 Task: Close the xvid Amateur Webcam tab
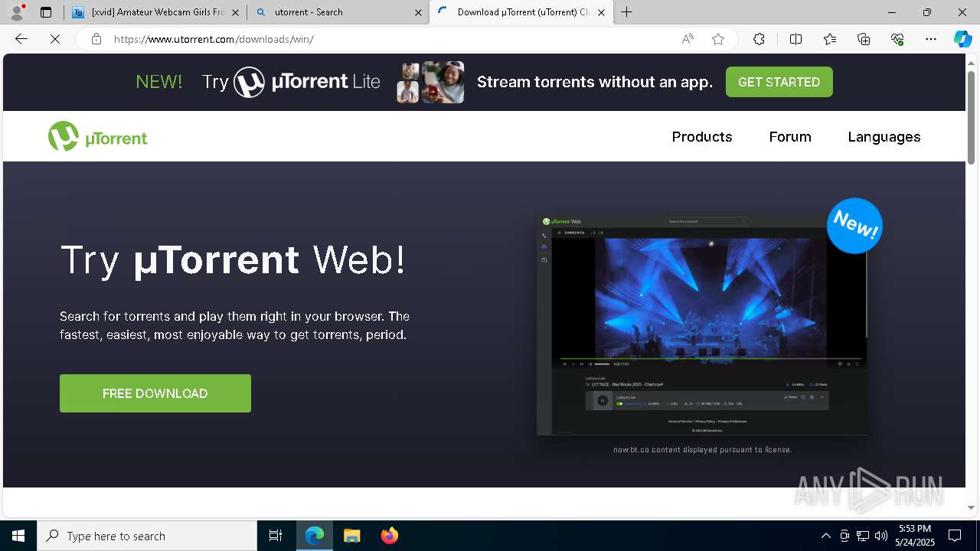[235, 12]
